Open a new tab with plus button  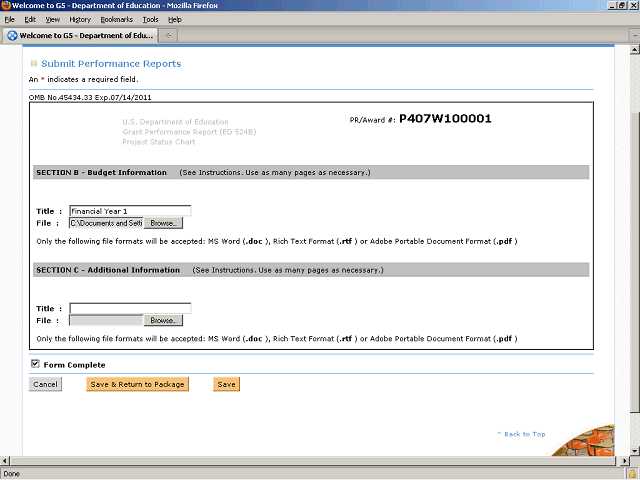(168, 36)
